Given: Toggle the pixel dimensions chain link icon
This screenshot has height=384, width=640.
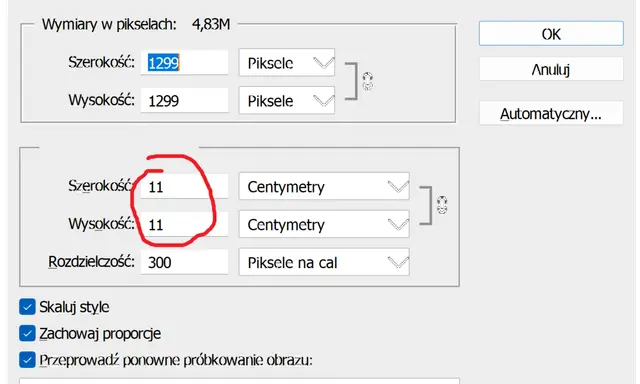Looking at the screenshot, I should [x=368, y=81].
